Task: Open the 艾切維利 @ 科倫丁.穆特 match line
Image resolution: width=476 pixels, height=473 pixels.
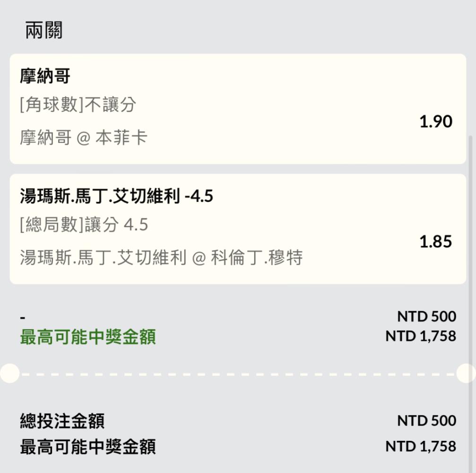Action: pos(161,258)
